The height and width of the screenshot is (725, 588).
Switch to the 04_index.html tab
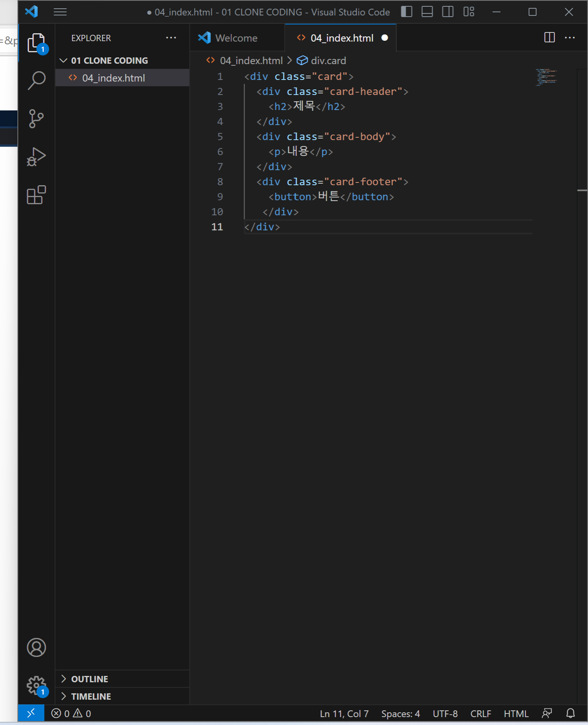pyautogui.click(x=341, y=38)
